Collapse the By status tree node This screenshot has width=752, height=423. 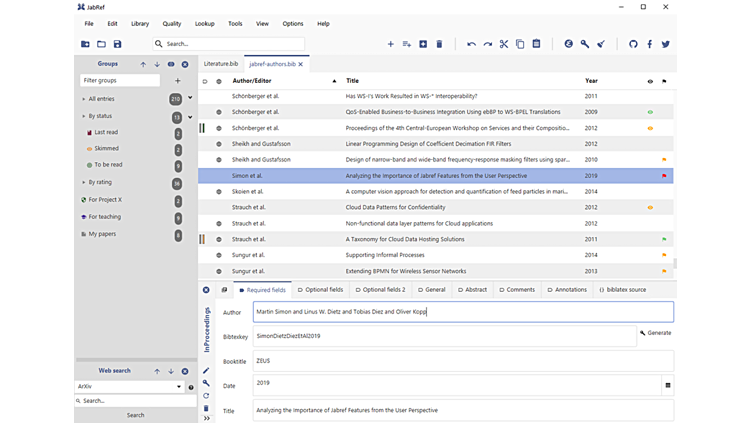pos(83,116)
